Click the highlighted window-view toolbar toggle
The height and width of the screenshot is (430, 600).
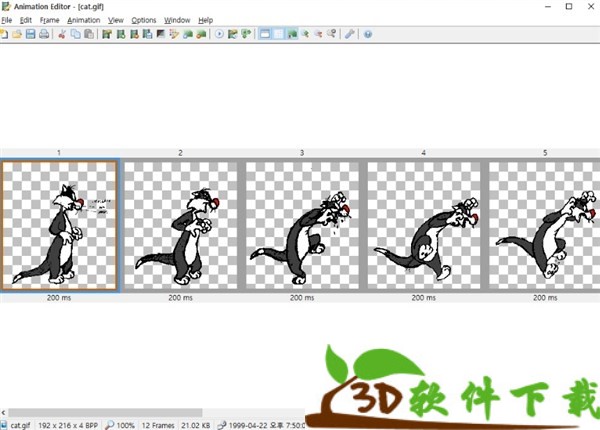[265, 34]
